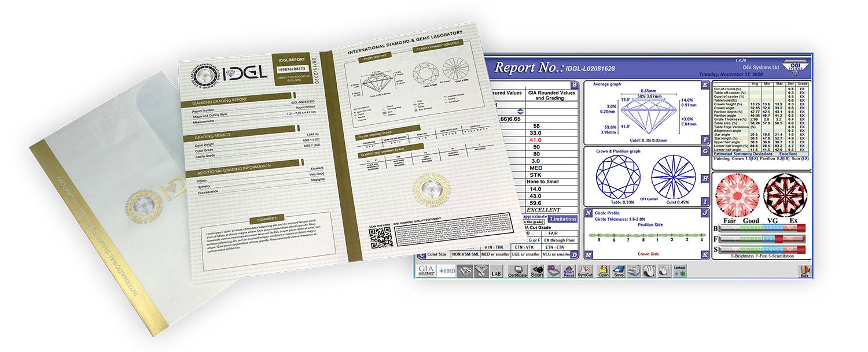868x352 pixels.
Task: Open the SymCut tool
Action: (585, 272)
